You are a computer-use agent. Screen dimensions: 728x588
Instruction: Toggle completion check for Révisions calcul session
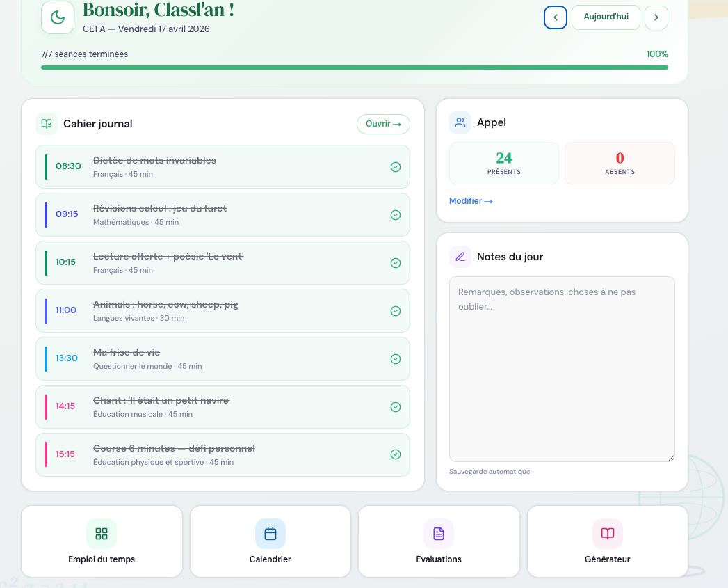point(396,215)
